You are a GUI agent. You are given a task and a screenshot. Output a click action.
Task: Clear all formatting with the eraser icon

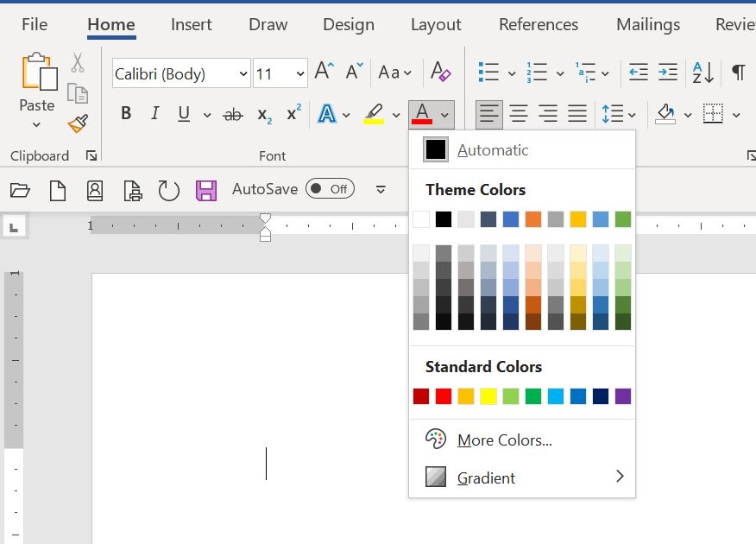click(x=441, y=73)
